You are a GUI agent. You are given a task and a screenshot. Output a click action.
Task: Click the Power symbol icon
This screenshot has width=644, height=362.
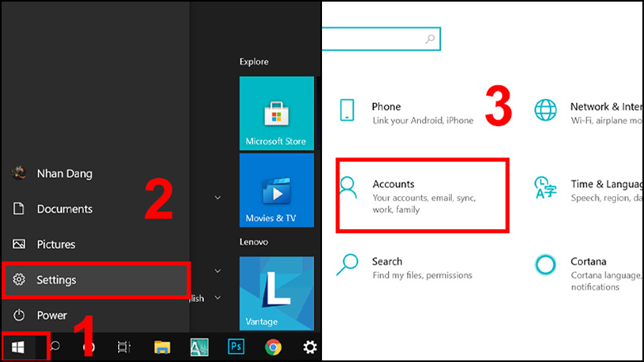18,315
